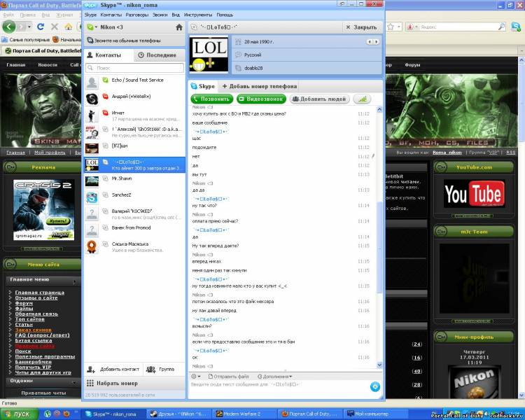Image resolution: width=525 pixels, height=420 pixels.
Task: Switch to Друзья taskbar window
Action: click(180, 414)
